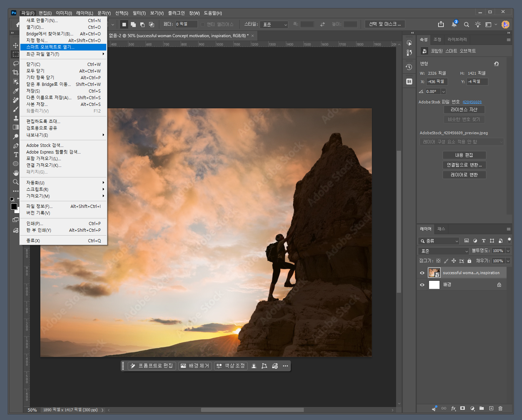Open the 종류 layer filter dropdown
522x420 pixels.
point(439,241)
